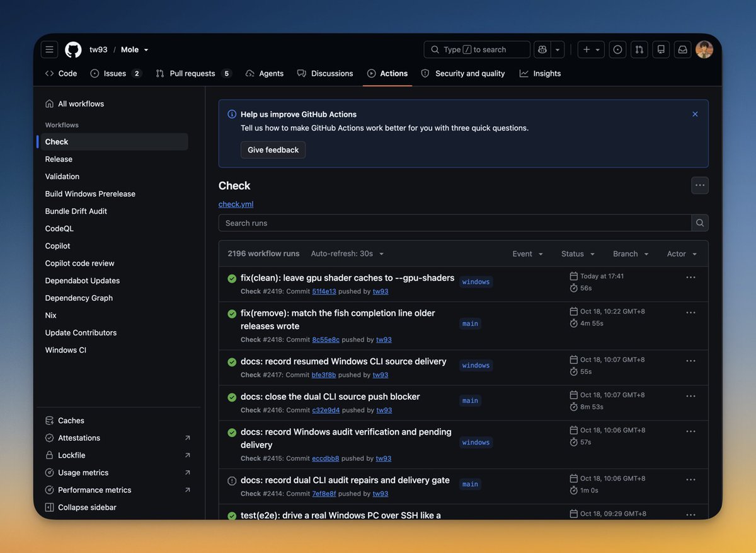Open the check.yml workflow file link

(x=236, y=204)
